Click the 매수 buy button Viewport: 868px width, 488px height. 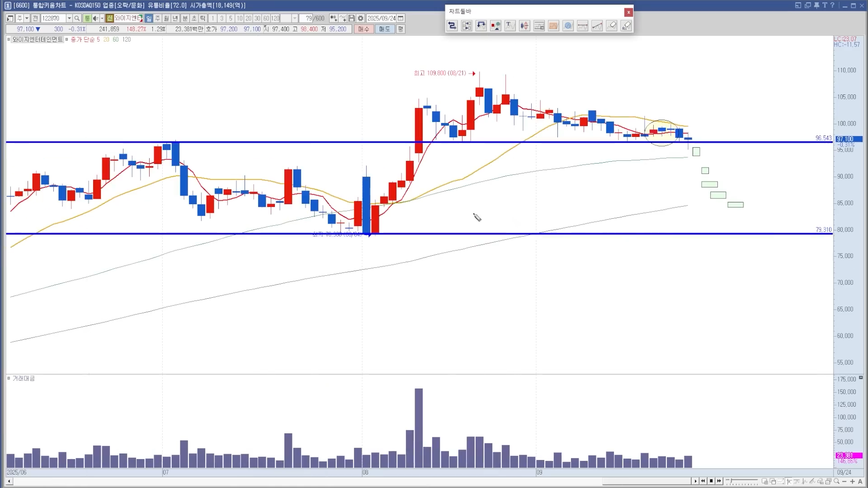(363, 29)
